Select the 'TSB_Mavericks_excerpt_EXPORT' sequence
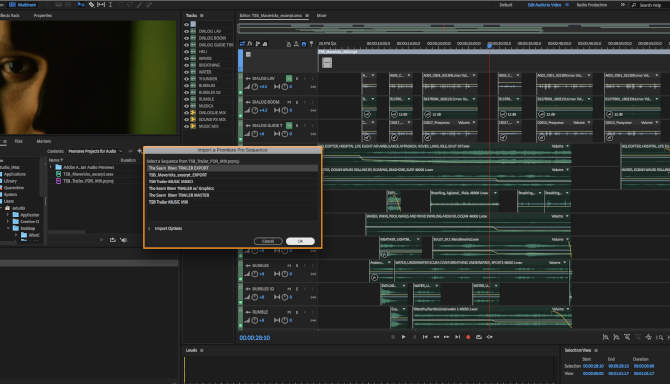 coord(232,175)
